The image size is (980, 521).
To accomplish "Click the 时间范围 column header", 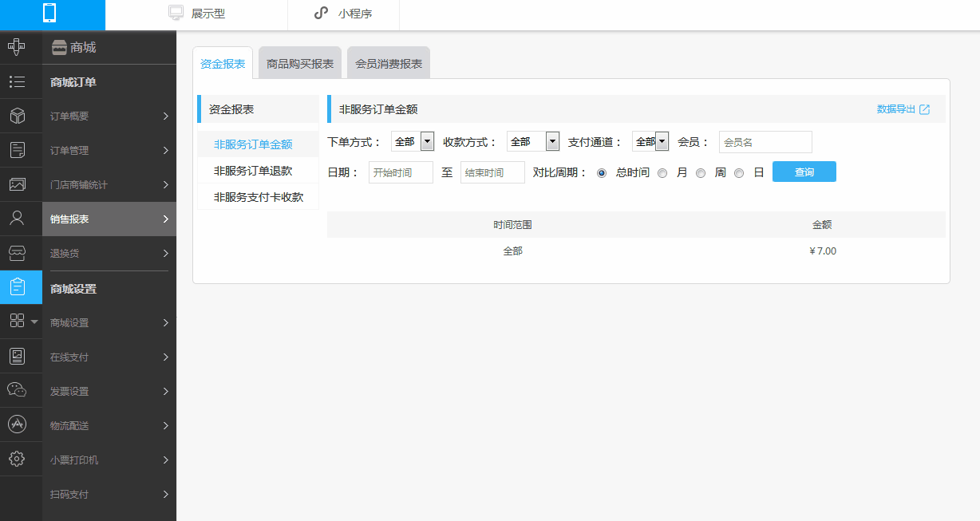I will coord(512,225).
